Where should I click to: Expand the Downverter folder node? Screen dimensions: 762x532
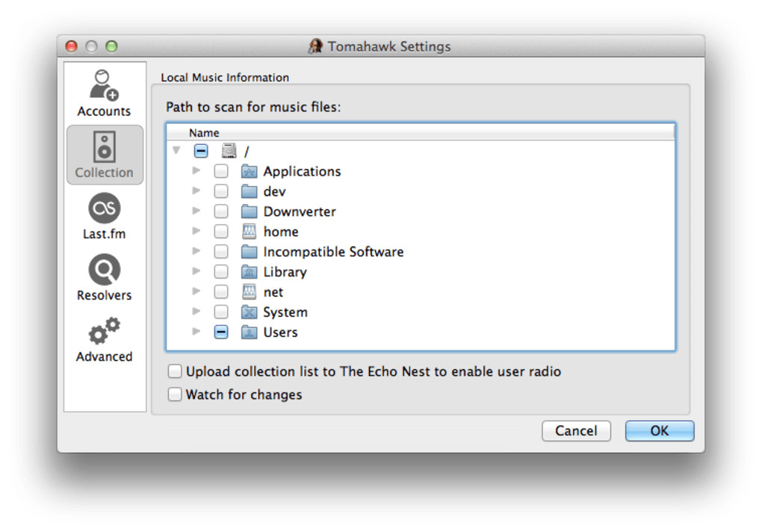click(196, 211)
